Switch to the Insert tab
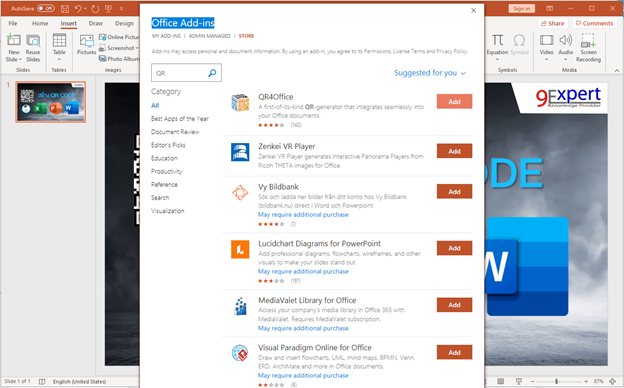The height and width of the screenshot is (388, 624). tap(68, 23)
